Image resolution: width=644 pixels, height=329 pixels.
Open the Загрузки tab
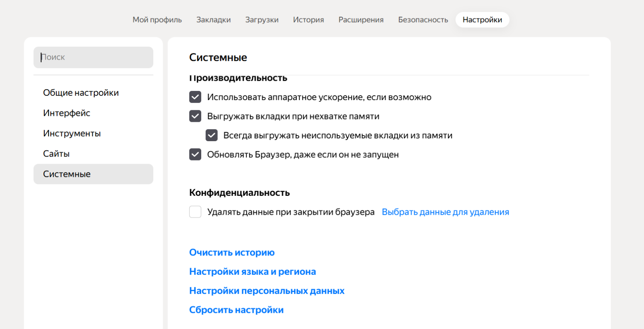(x=262, y=20)
